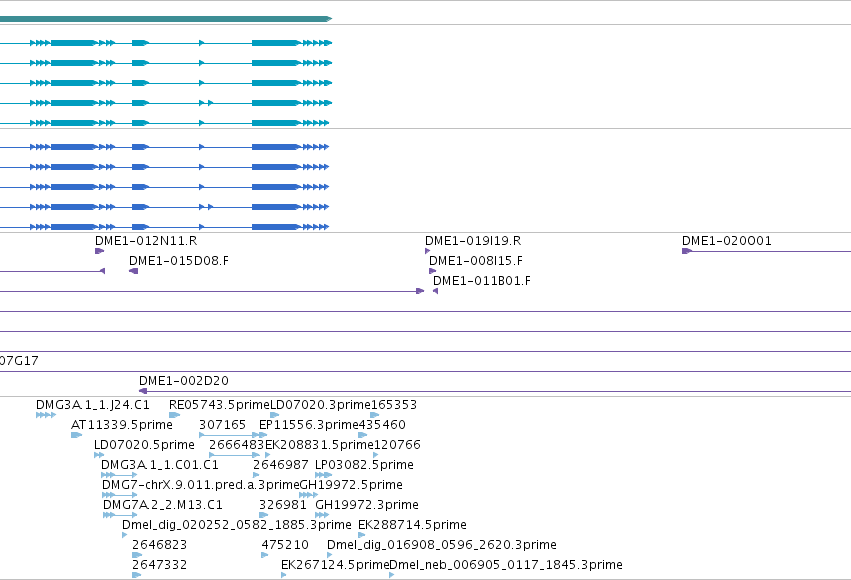Select the DME1-012N11.R feature label
The image size is (851, 580).
[146, 241]
